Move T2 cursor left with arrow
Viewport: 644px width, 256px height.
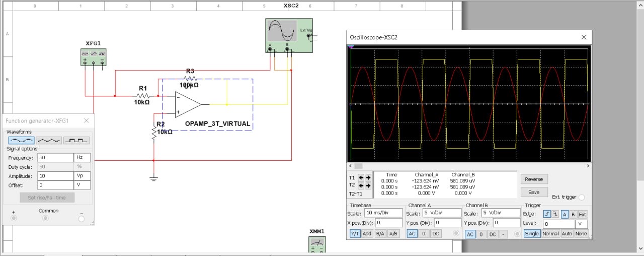point(361,185)
